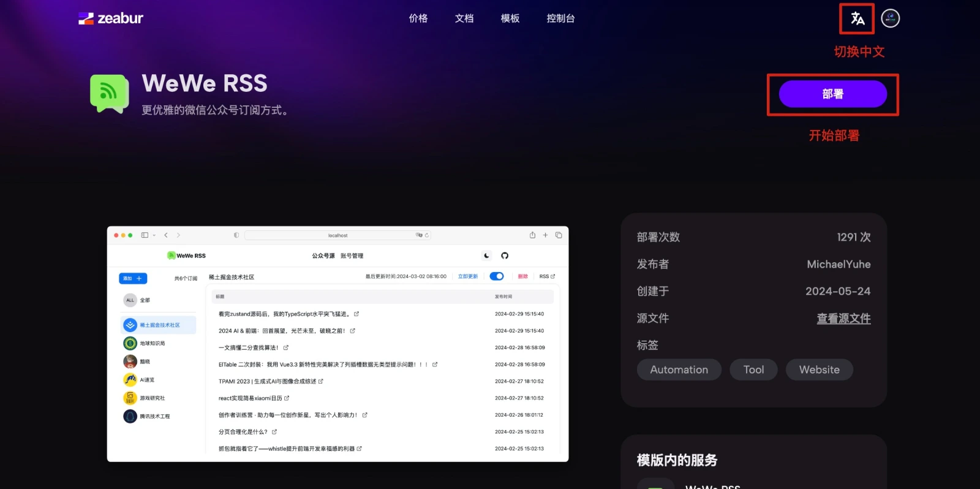Toggle the blue feed switch in the preview

click(x=497, y=276)
